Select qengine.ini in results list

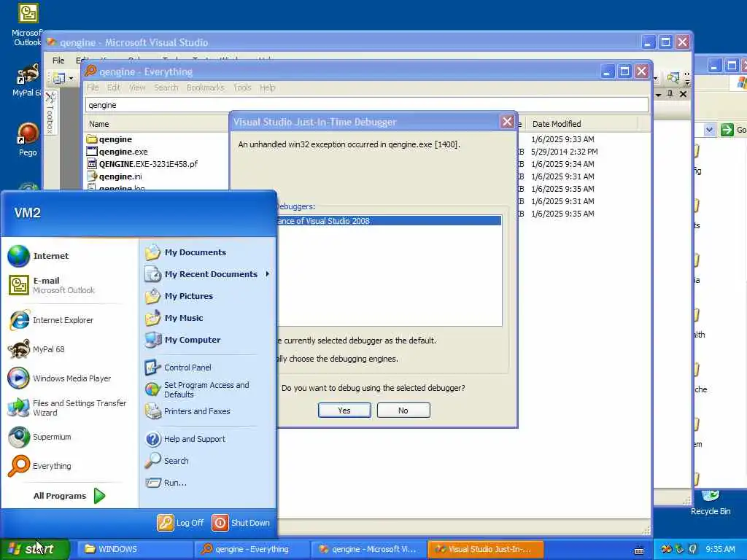(x=115, y=176)
